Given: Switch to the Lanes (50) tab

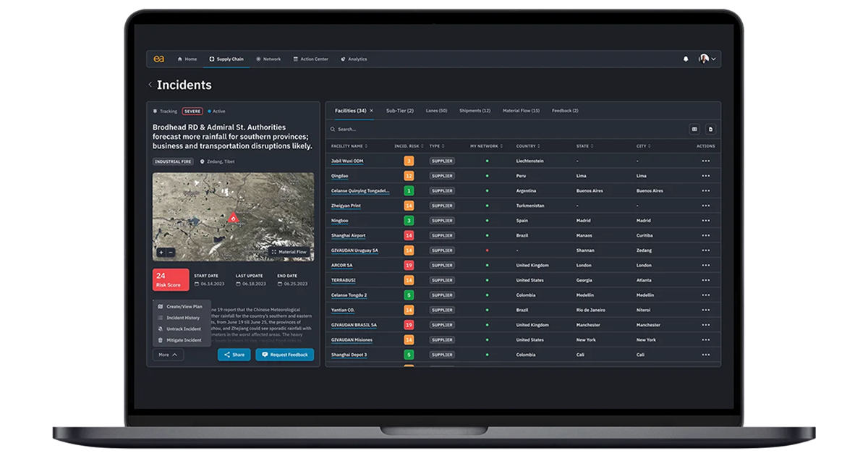Looking at the screenshot, I should [x=436, y=111].
